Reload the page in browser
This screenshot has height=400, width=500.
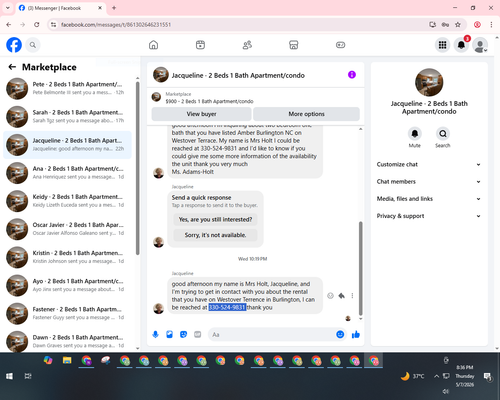[x=37, y=25]
